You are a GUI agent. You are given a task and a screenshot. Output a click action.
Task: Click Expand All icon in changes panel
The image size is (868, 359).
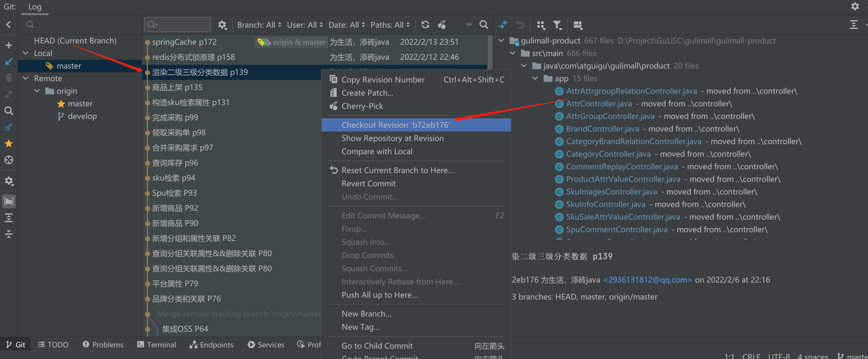[854, 25]
